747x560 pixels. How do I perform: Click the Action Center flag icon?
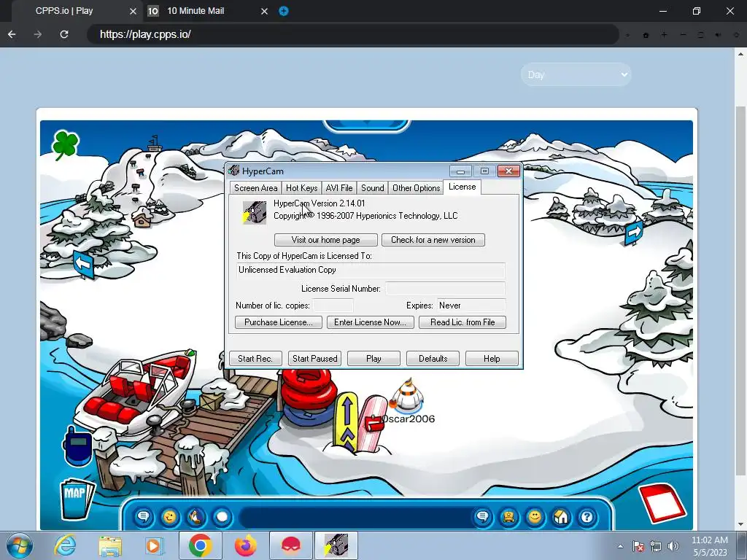coord(638,546)
